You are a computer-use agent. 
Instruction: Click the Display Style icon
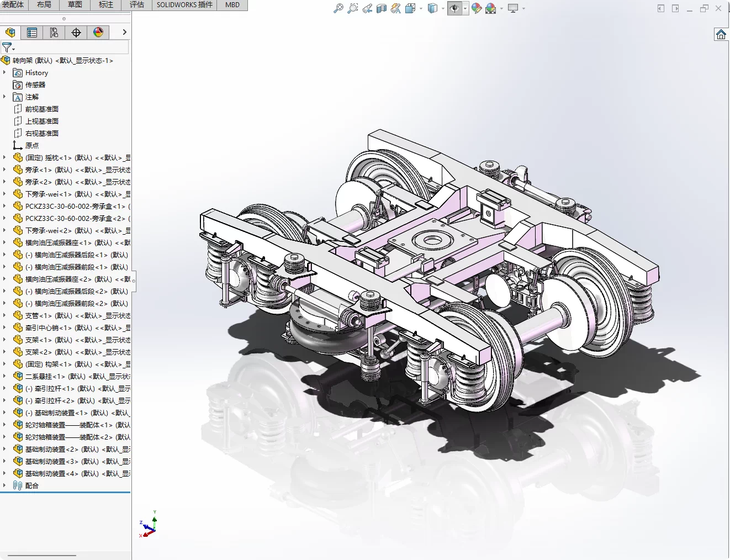pyautogui.click(x=433, y=8)
